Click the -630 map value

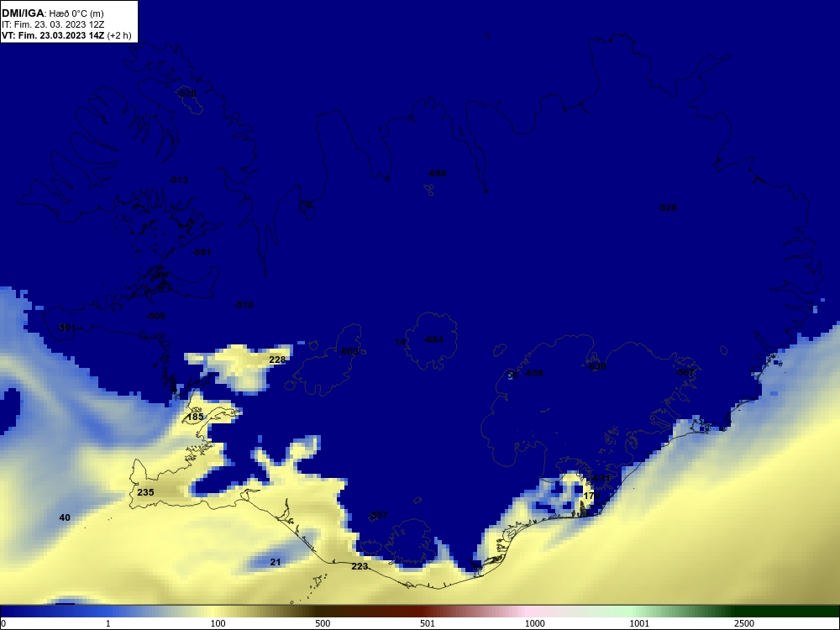point(596,367)
